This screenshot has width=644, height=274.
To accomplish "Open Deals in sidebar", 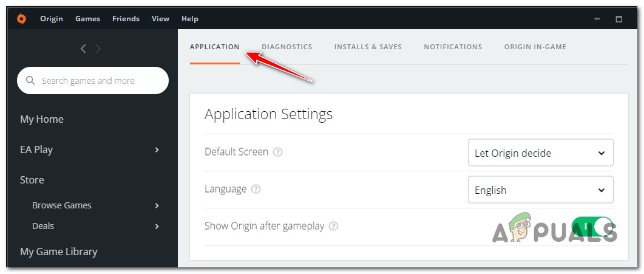I will [x=43, y=226].
